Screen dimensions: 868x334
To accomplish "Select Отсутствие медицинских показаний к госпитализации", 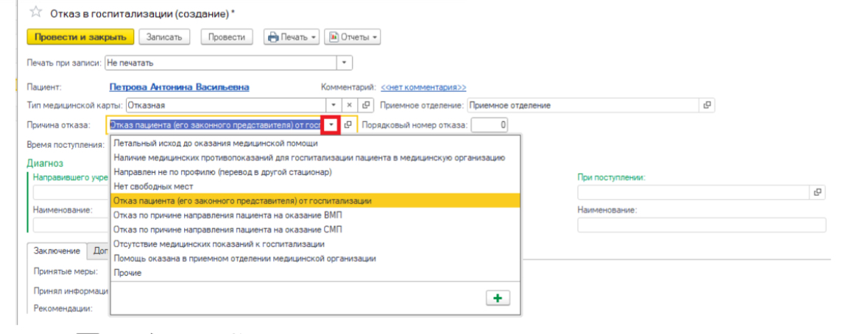I will (x=316, y=244).
